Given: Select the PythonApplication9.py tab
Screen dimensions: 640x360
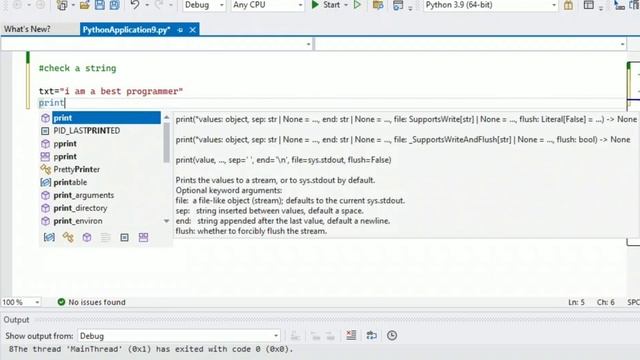Looking at the screenshot, I should [127, 30].
